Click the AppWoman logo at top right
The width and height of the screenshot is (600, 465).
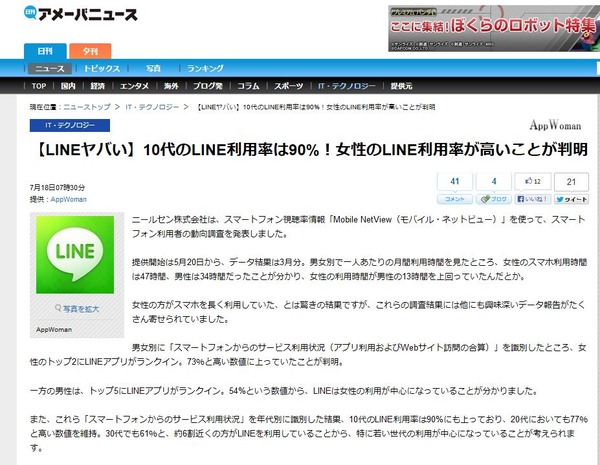pos(555,125)
